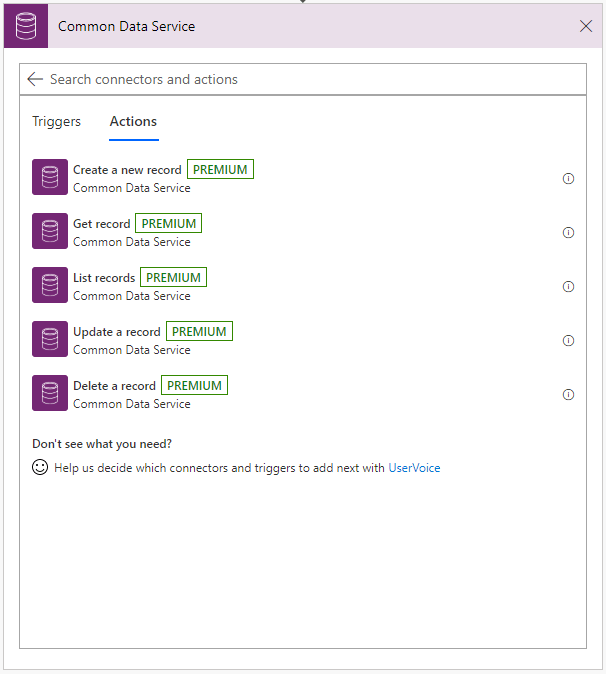Click the Common Data Service header icon
606x674 pixels.
point(26,26)
